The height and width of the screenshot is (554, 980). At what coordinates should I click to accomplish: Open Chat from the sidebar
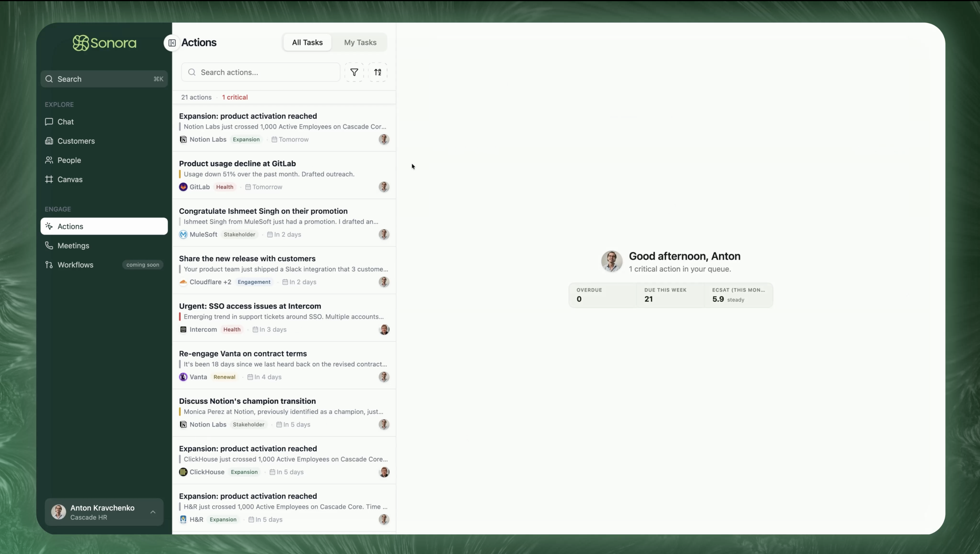[66, 122]
